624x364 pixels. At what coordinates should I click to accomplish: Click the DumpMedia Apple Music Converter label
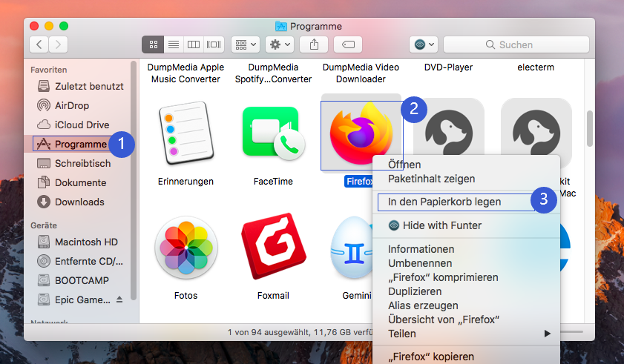185,73
